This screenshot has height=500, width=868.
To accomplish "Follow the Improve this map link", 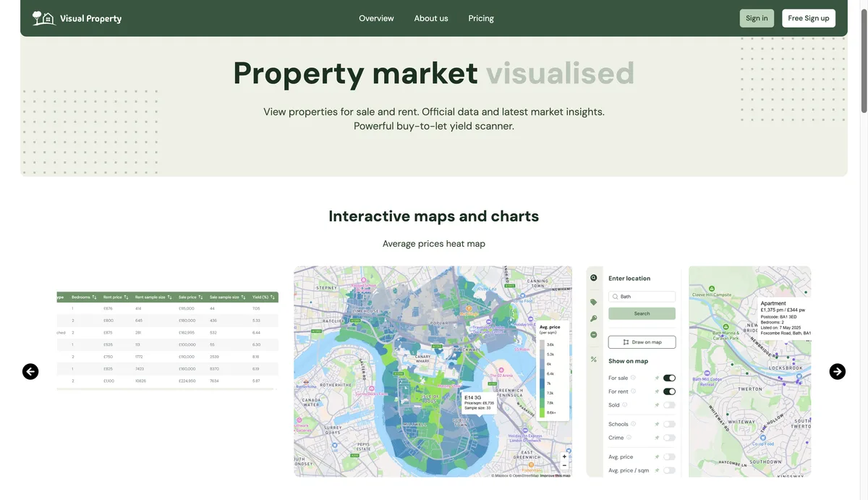I will (x=556, y=475).
